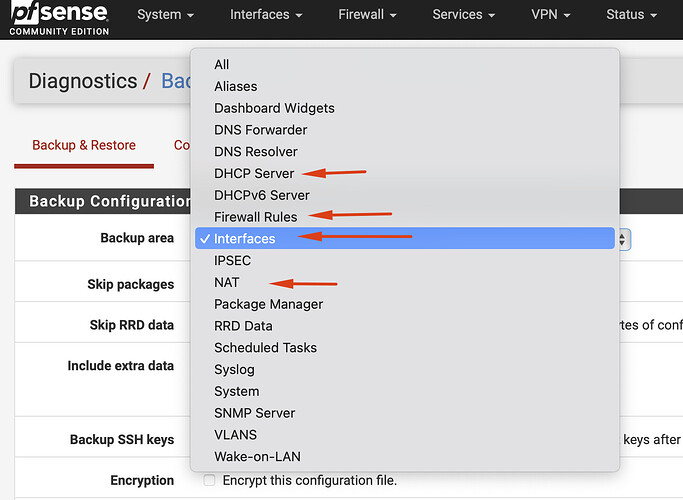Enable Encrypt this configuration file checkbox
The width and height of the screenshot is (683, 500).
(x=208, y=481)
